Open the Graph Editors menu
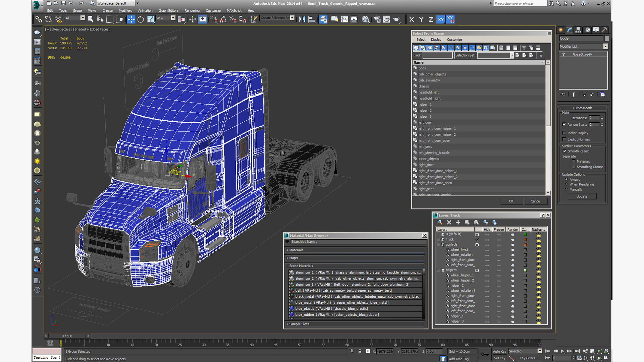The height and width of the screenshot is (362, 644). 168,11
